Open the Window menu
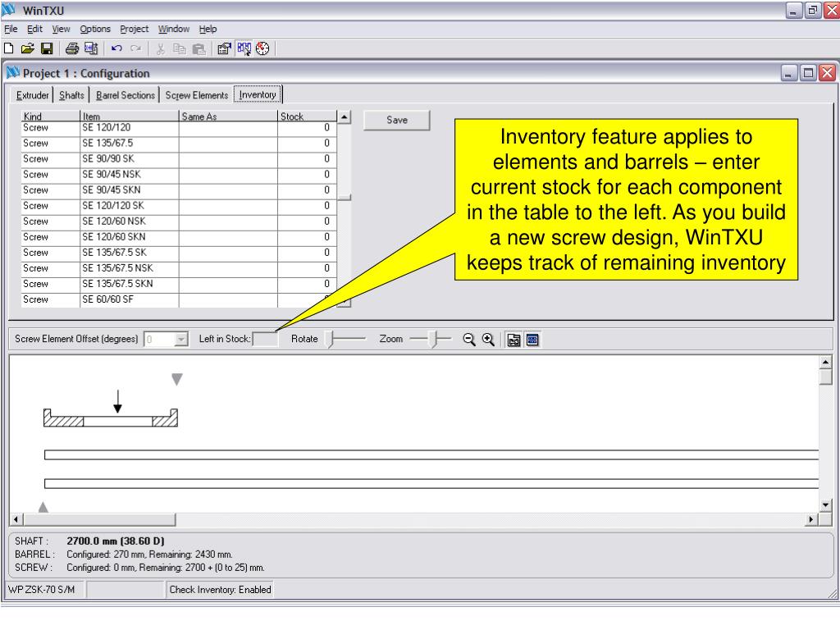The height and width of the screenshot is (630, 840). [x=174, y=29]
